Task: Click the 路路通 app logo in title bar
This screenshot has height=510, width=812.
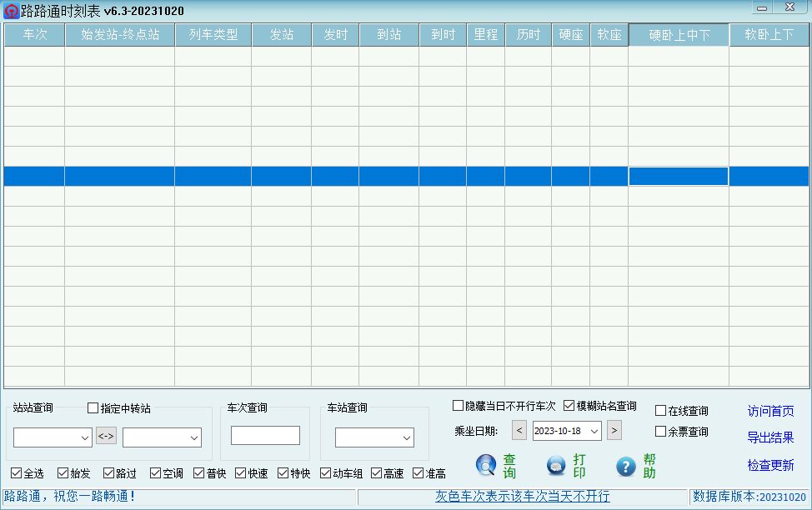Action: point(12,11)
